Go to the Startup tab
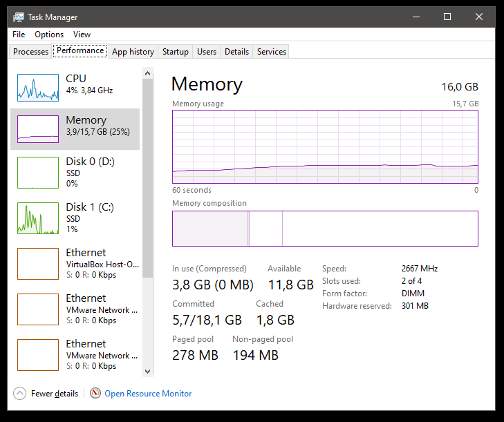The height and width of the screenshot is (422, 504). coord(176,52)
